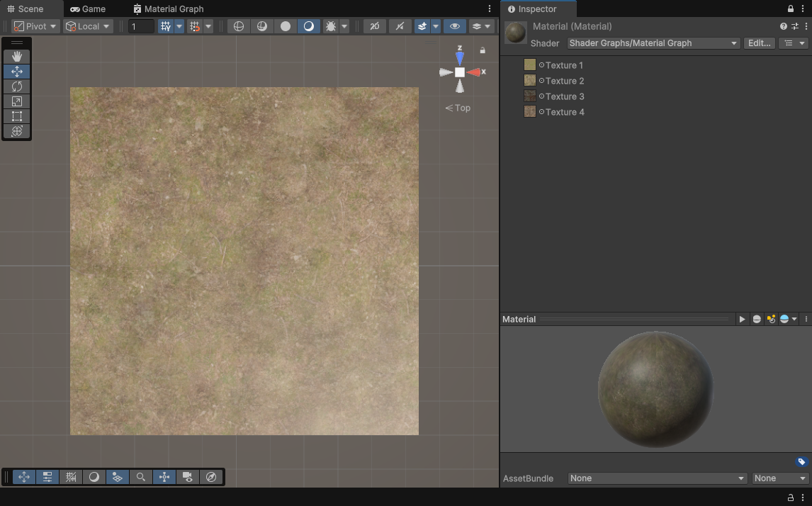
Task: Click the AssetBundle tag label icon
Action: pyautogui.click(x=801, y=462)
